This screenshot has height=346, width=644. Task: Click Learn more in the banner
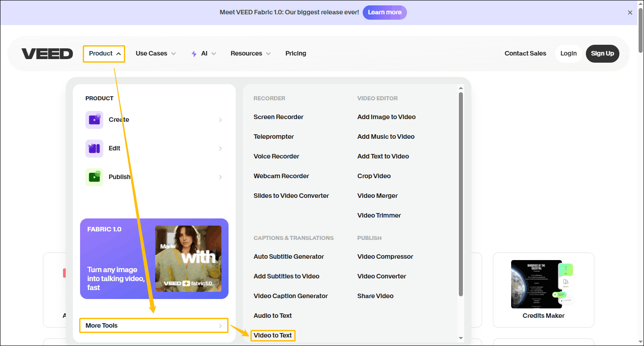[384, 12]
